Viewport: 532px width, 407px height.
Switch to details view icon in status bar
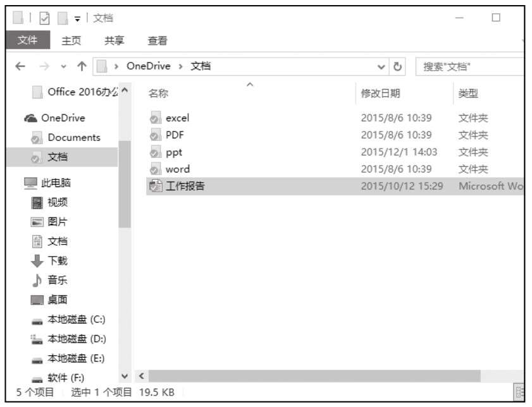[x=519, y=392]
